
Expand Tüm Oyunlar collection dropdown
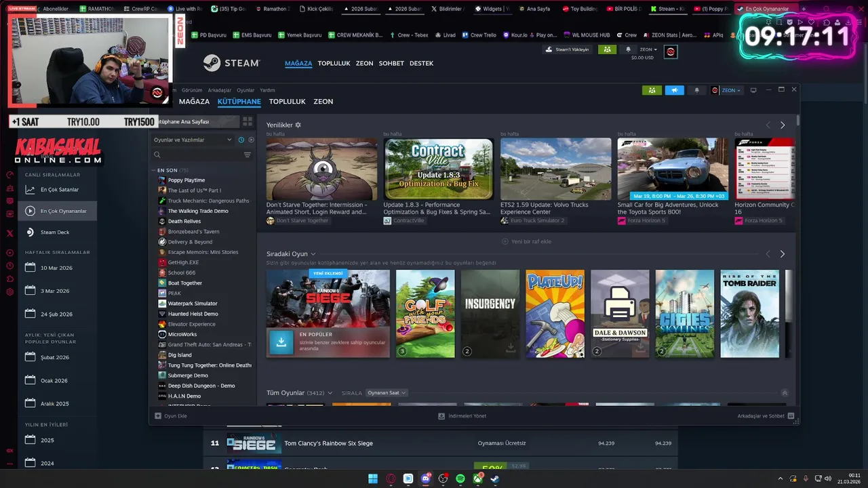point(330,393)
